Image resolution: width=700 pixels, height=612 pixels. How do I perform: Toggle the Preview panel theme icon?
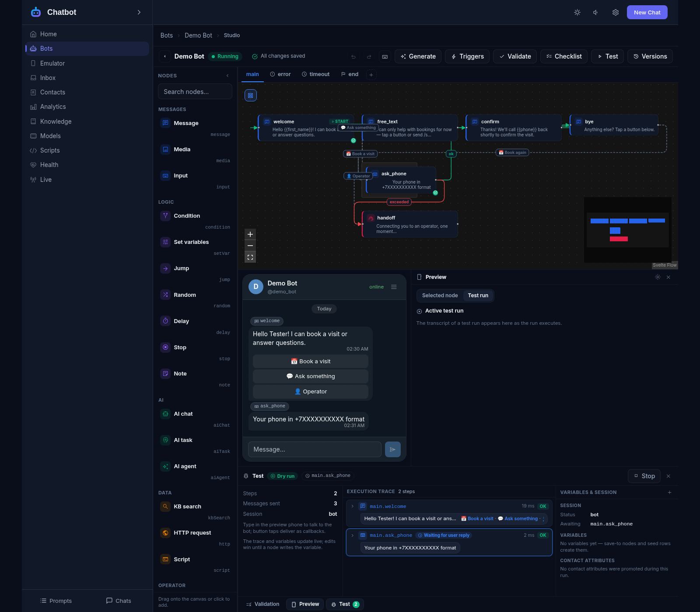coord(658,277)
